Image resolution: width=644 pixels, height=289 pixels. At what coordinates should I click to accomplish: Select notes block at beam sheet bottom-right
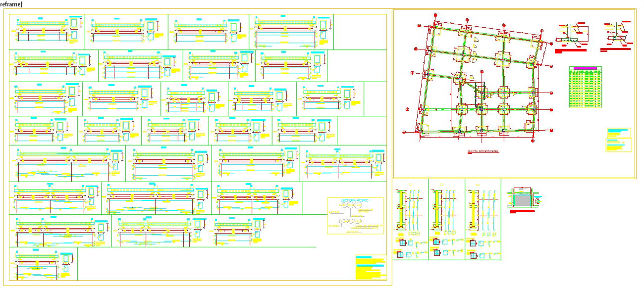click(371, 267)
